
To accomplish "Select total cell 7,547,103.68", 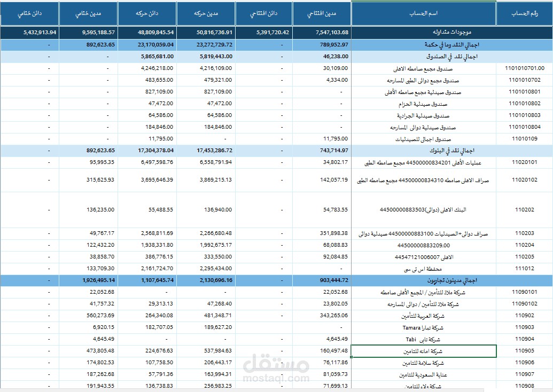I will (x=332, y=33).
